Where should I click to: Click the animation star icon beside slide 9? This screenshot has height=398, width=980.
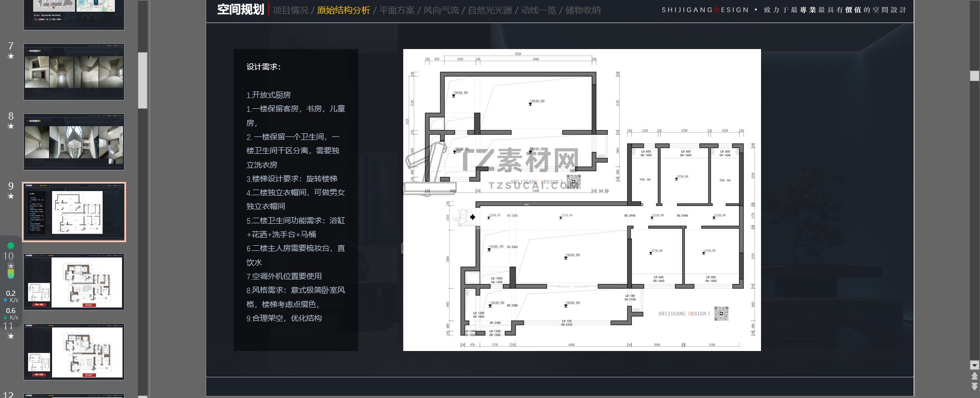tap(11, 196)
